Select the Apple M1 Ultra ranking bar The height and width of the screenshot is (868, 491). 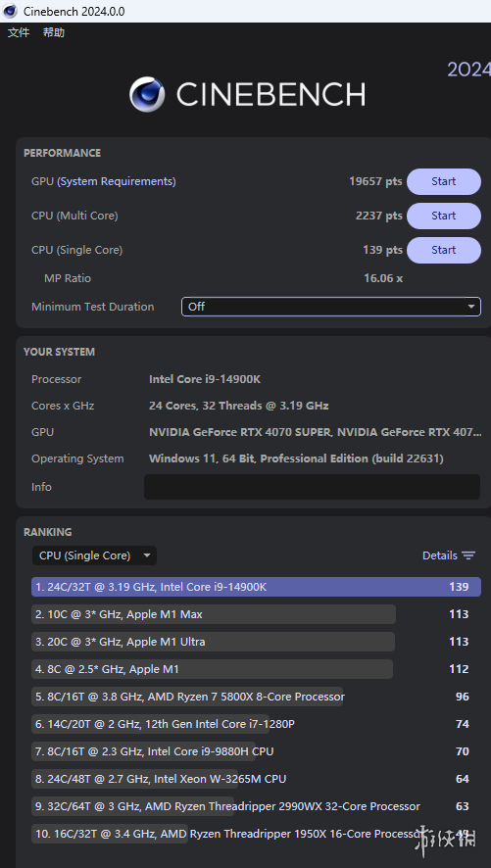point(213,642)
